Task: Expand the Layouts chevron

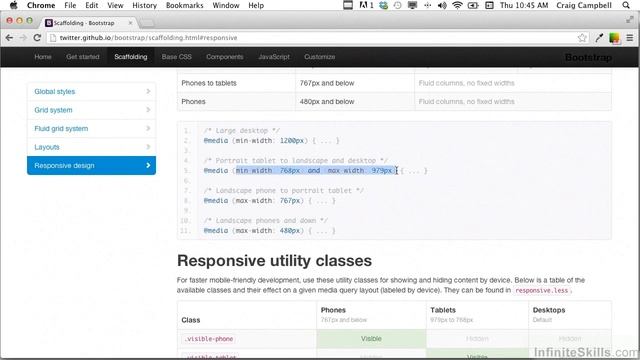Action: 148,147
